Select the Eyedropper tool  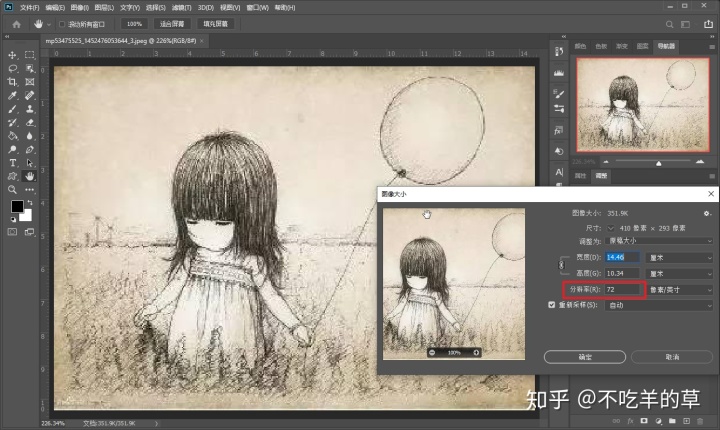(12, 96)
